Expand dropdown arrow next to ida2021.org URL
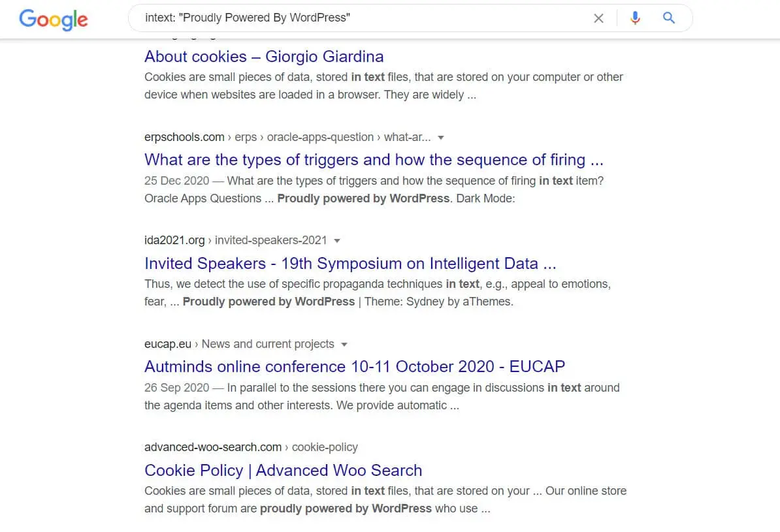Viewport: 780px width, 532px height. click(x=337, y=241)
